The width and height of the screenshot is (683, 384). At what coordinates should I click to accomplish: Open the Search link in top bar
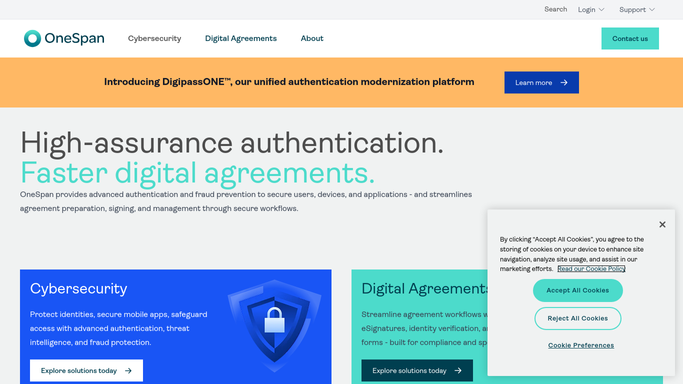555,9
